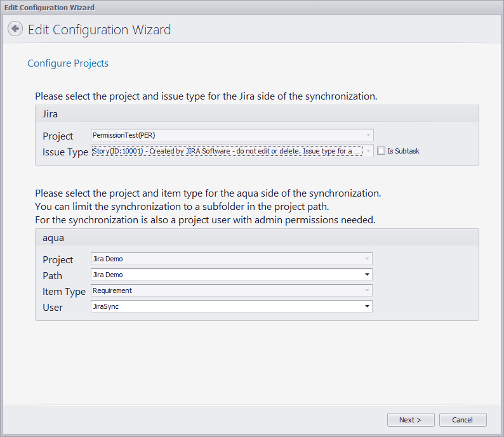Click the Edit Configuration Wizard window title bar
The width and height of the screenshot is (504, 437).
tap(252, 8)
